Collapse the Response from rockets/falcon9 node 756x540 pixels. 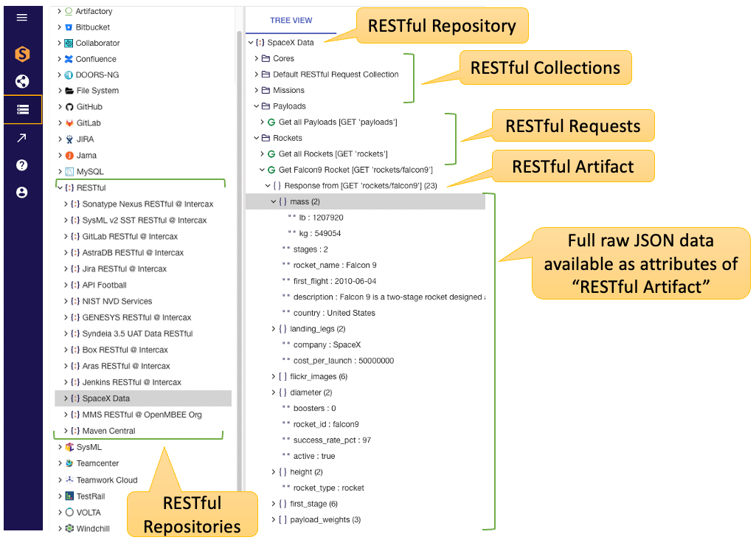pos(267,184)
